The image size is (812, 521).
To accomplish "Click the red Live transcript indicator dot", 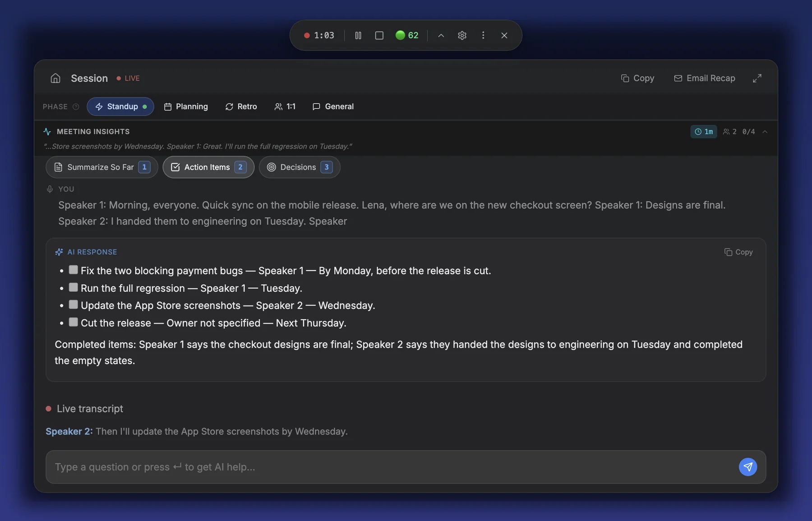I will click(x=48, y=409).
